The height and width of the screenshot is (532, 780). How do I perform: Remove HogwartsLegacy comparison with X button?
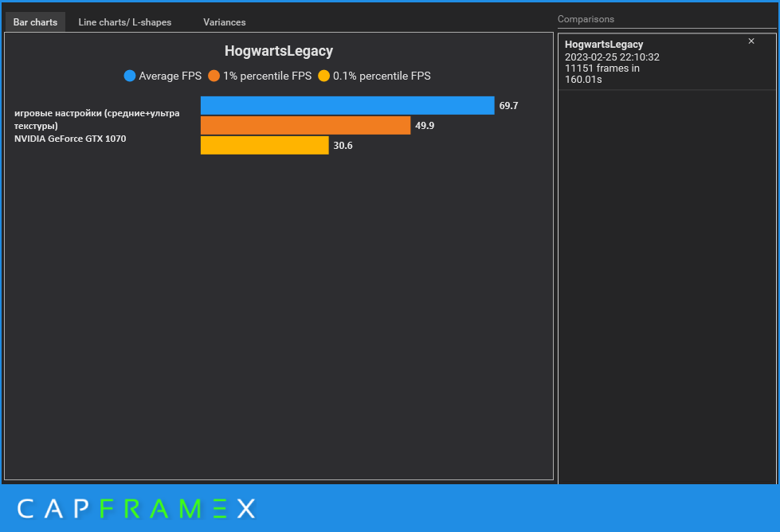point(751,41)
